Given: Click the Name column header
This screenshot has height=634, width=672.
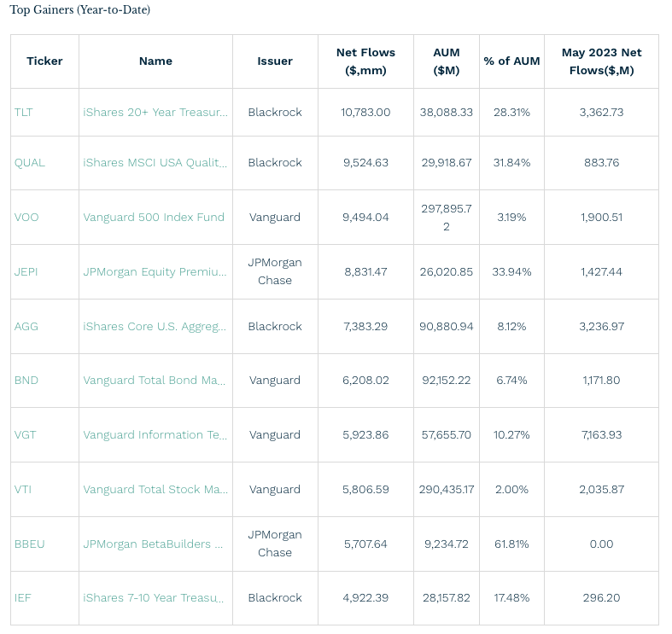Looking at the screenshot, I should point(155,61).
